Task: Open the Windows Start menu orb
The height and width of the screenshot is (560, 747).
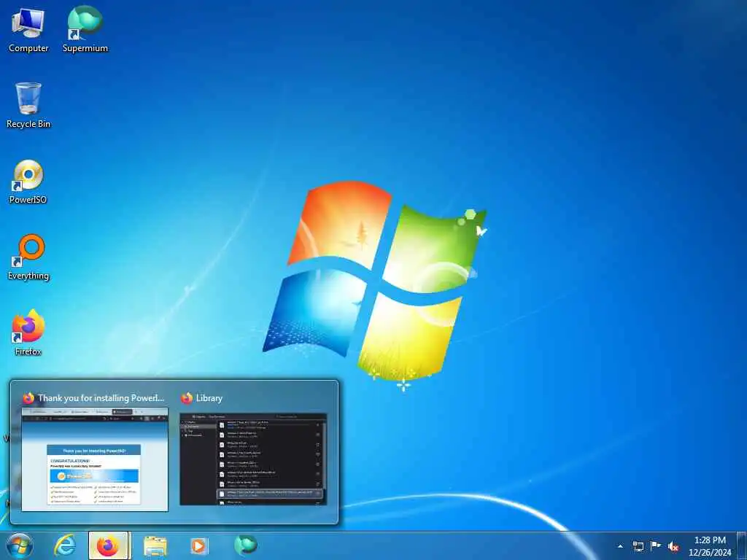Action: (x=20, y=545)
